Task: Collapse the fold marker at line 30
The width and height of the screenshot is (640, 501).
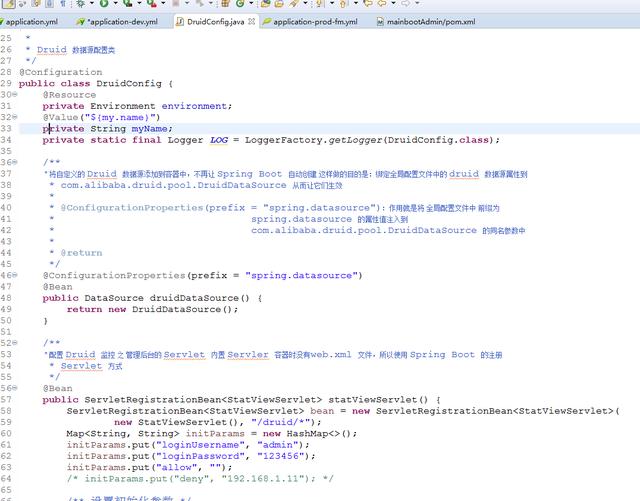Action: coord(15,95)
